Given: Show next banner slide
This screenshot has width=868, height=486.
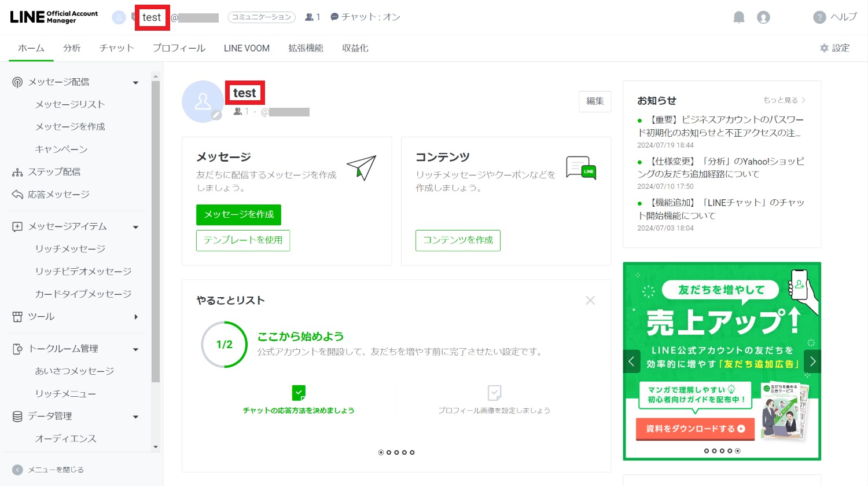Looking at the screenshot, I should pyautogui.click(x=812, y=361).
